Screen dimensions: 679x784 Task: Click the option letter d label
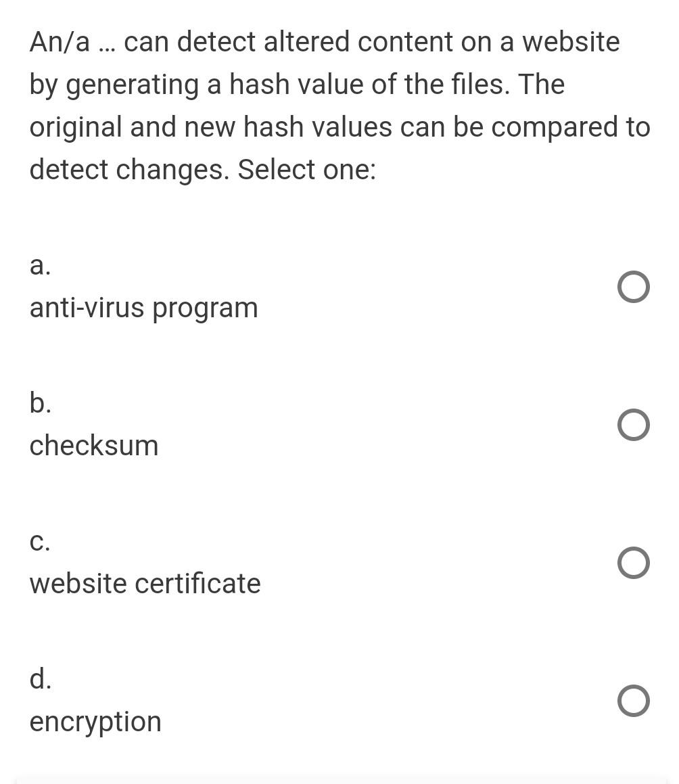(39, 680)
